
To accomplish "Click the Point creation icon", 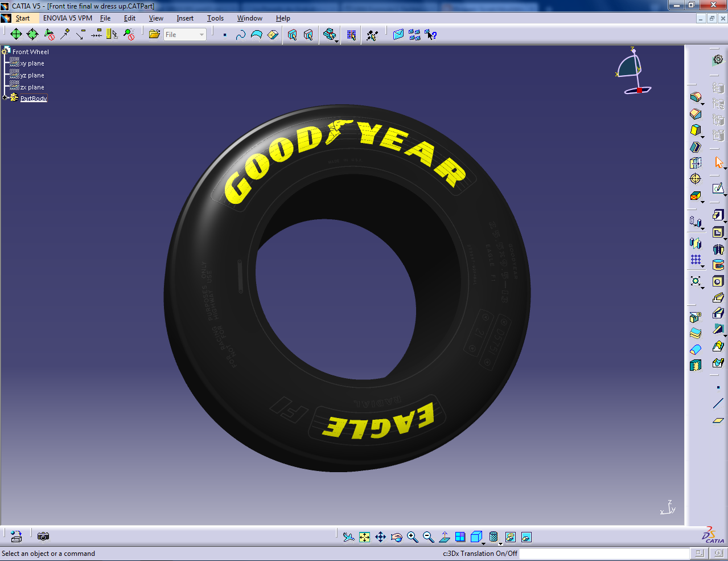I will [718, 387].
